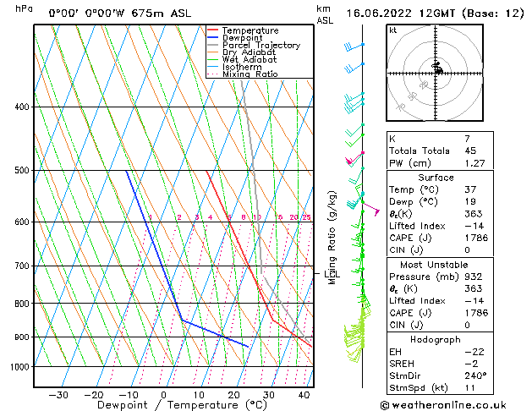Viewport: 532px width, 411px height.
Task: Select the EH value -22
Action: 474,352
